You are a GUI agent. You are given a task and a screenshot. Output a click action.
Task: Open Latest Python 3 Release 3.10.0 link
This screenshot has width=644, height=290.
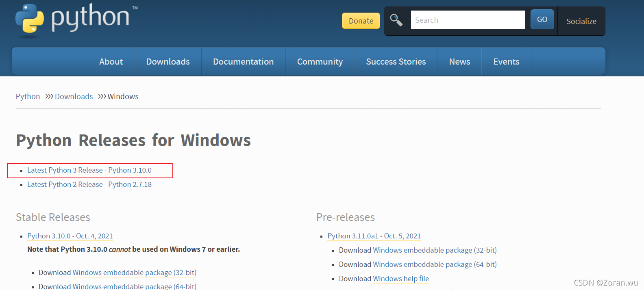pyautogui.click(x=89, y=170)
